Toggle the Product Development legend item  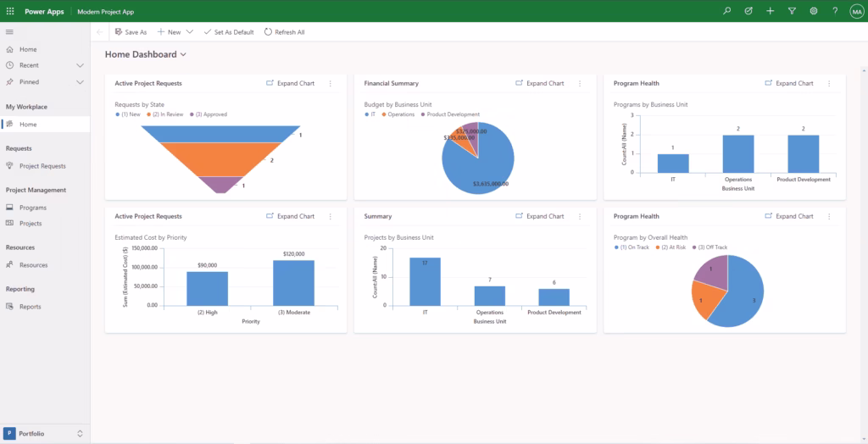450,114
